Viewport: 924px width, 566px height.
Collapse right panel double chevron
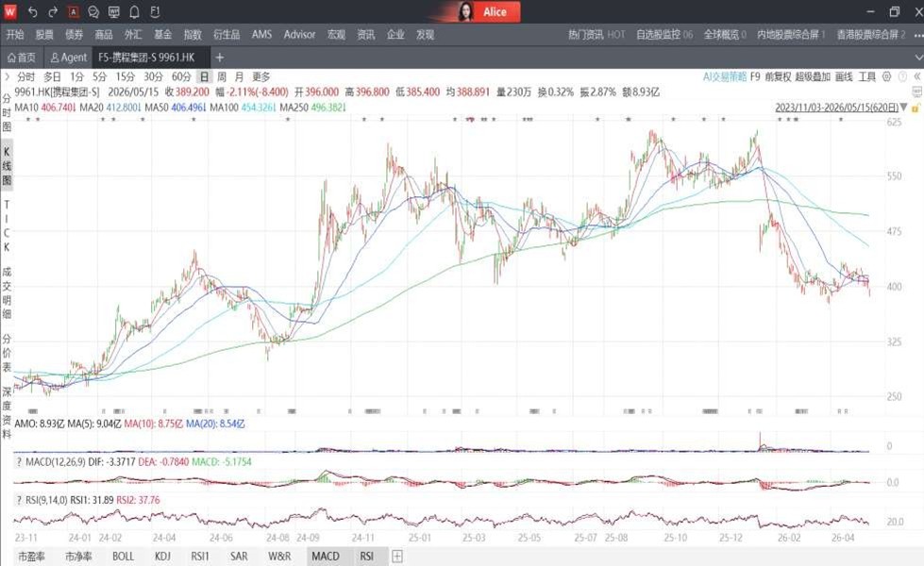[x=917, y=76]
